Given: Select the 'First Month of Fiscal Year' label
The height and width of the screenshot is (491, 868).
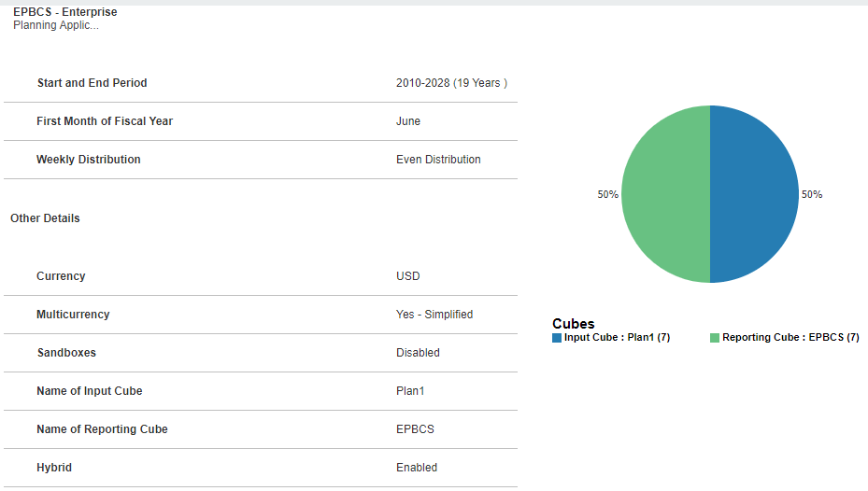Looking at the screenshot, I should tap(105, 121).
